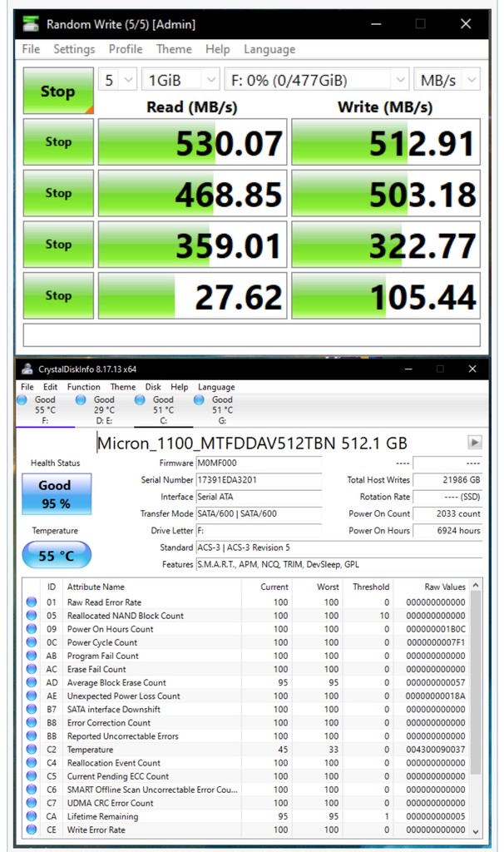Click the 530.07 read result cell
Viewport: 504px width, 852px height.
tap(192, 141)
